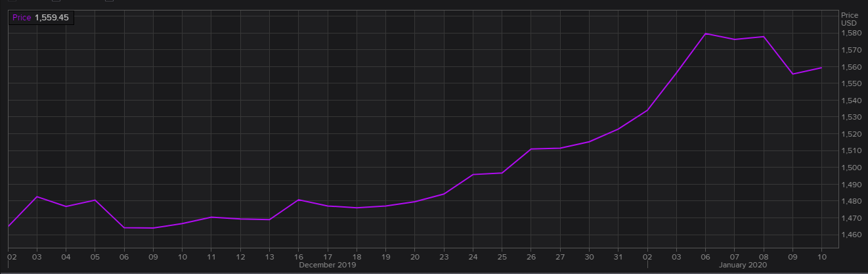Click the Price 1,559.45 legend box
This screenshot has width=868, height=274.
tap(41, 18)
